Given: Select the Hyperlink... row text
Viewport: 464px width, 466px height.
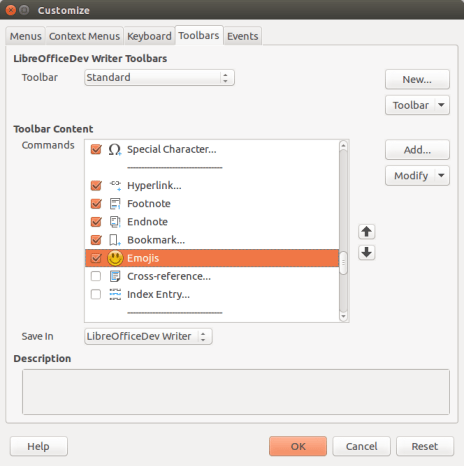Looking at the screenshot, I should click(x=154, y=185).
